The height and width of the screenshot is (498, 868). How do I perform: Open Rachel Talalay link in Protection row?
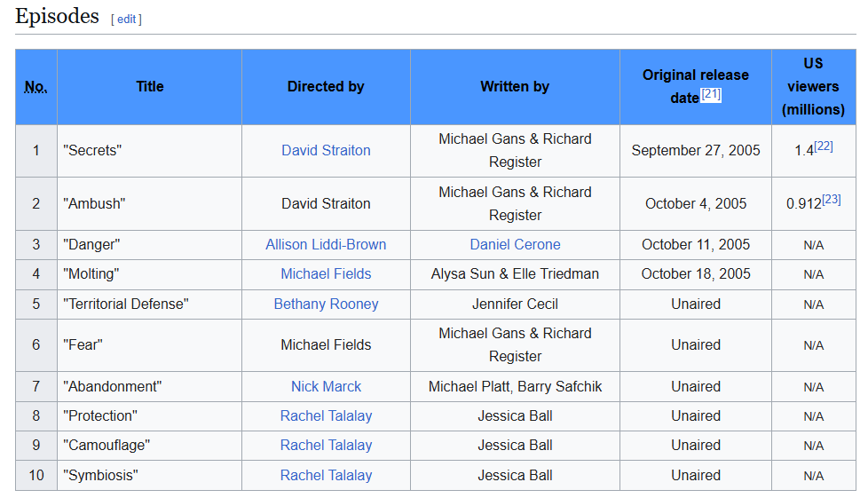[326, 415]
